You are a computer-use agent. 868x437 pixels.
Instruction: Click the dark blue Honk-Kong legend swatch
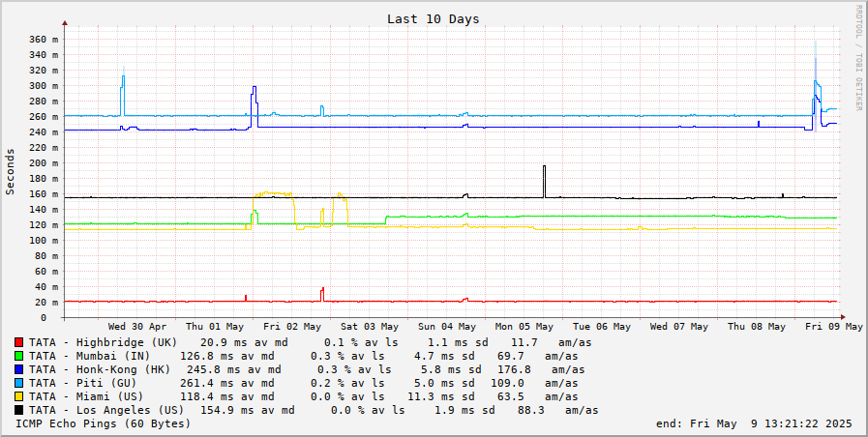(x=18, y=369)
